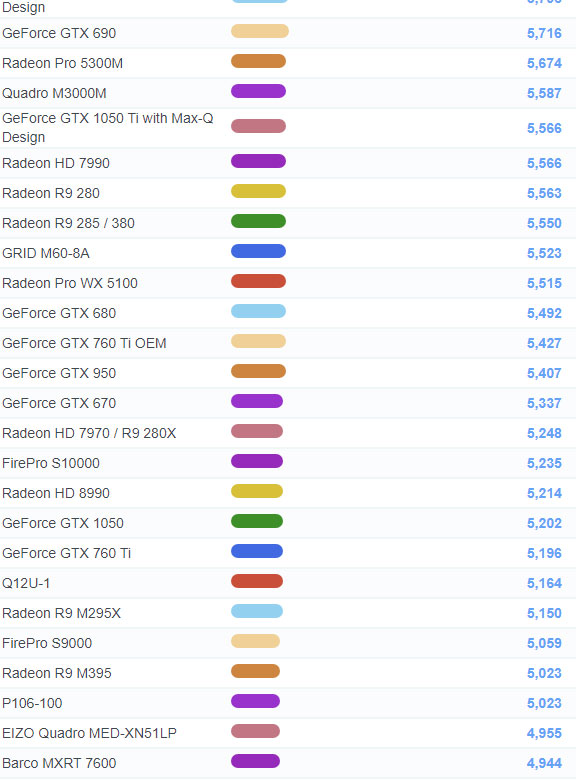Open the Radeon HD 7990 link

tap(56, 163)
